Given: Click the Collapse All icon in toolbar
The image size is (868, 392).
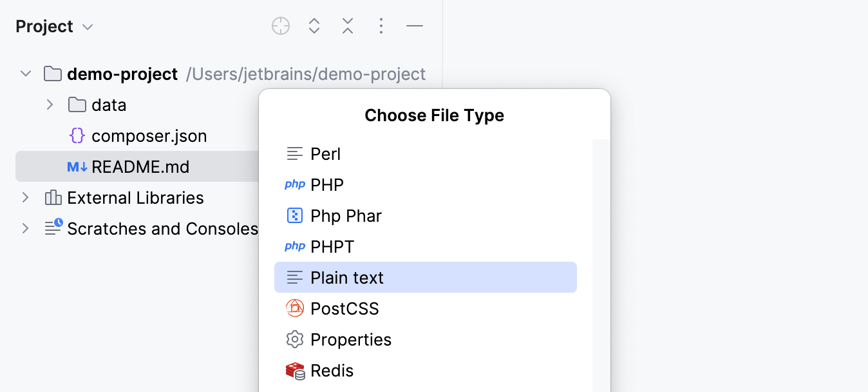Looking at the screenshot, I should 347,26.
